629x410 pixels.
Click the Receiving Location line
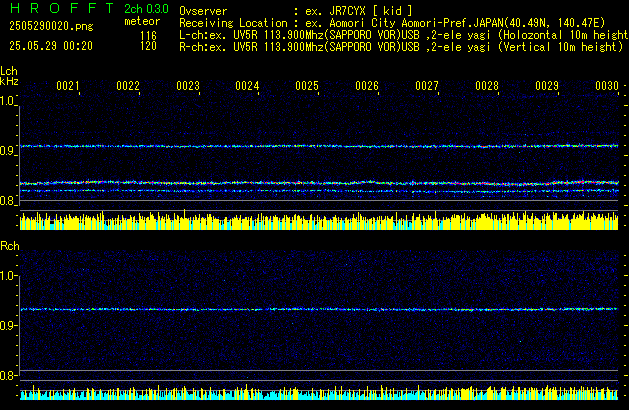[x=392, y=23]
